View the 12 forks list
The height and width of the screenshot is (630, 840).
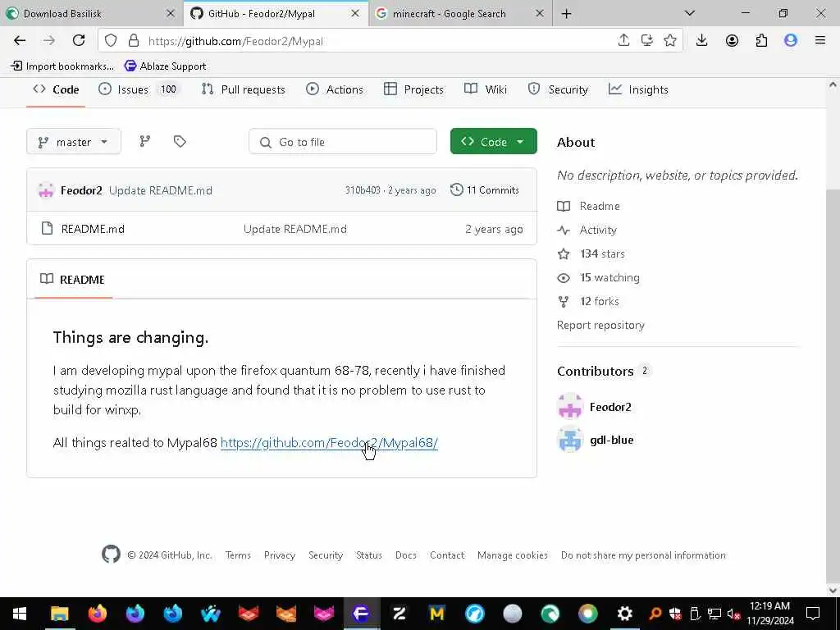click(x=599, y=301)
